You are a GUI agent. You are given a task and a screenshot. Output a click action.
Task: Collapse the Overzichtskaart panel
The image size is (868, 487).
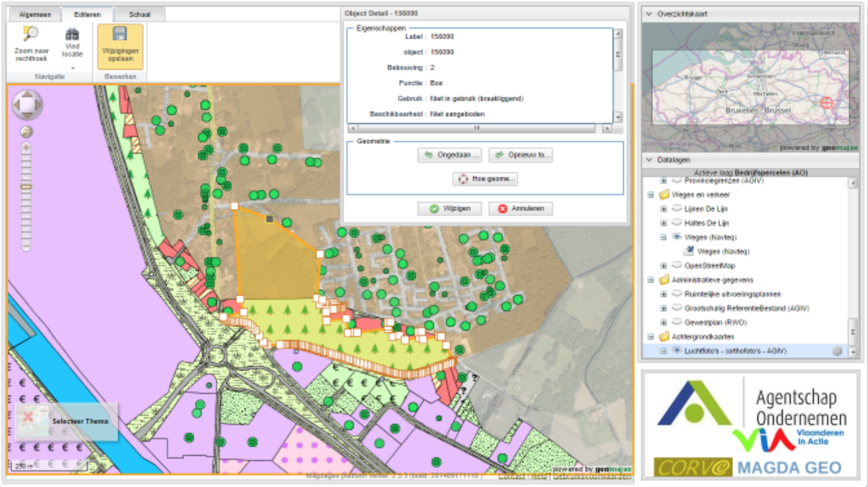tap(649, 14)
